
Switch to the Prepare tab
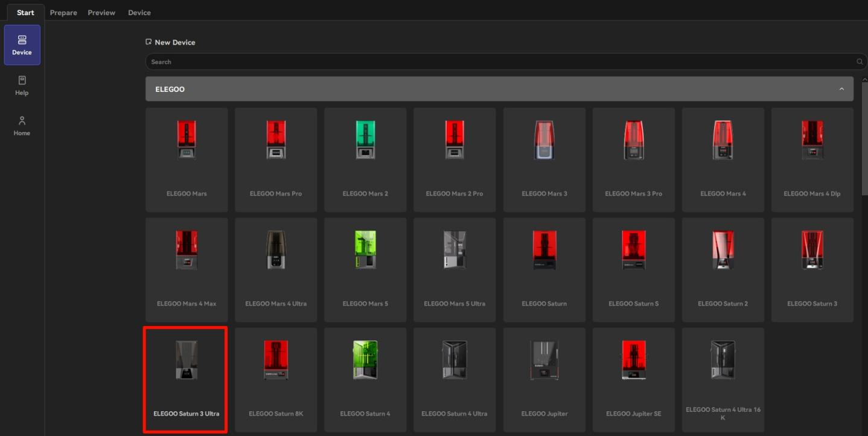point(63,13)
